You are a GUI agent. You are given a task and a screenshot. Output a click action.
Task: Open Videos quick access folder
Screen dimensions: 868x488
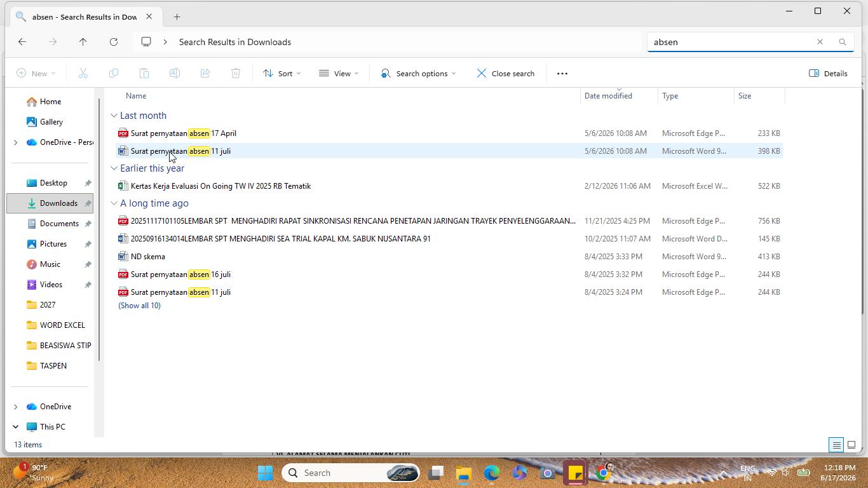coord(51,285)
